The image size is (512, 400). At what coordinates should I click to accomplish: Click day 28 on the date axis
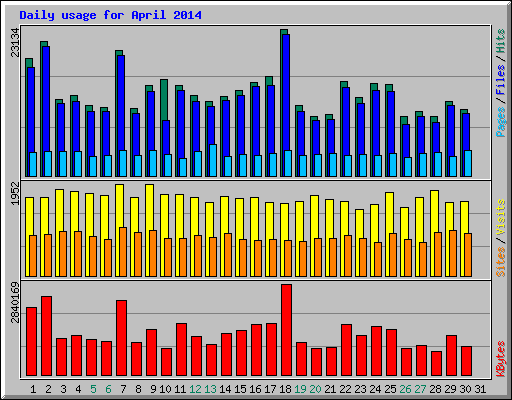point(435,389)
